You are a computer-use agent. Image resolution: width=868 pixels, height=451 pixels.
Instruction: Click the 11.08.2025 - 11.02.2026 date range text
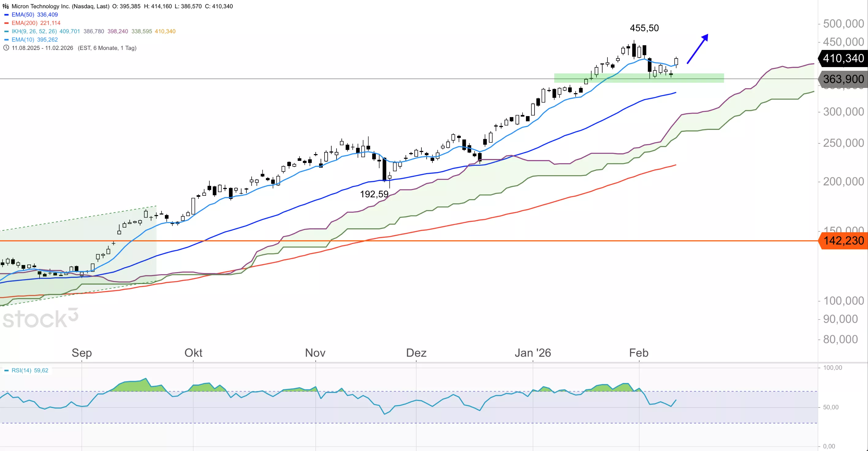click(43, 48)
